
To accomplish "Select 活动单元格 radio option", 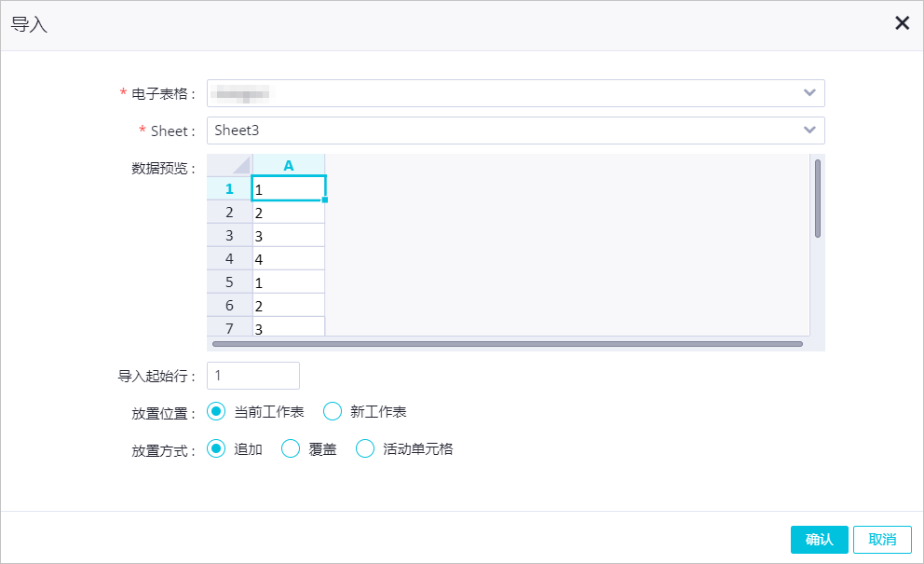I will point(365,448).
